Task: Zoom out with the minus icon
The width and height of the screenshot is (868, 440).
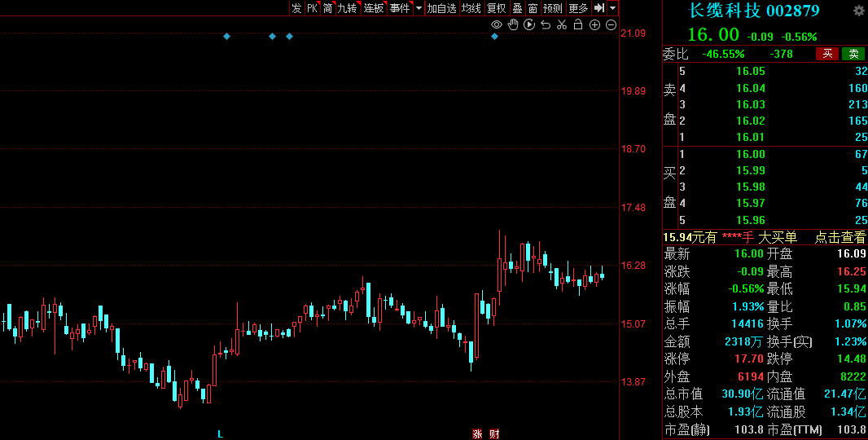Action: (612, 24)
